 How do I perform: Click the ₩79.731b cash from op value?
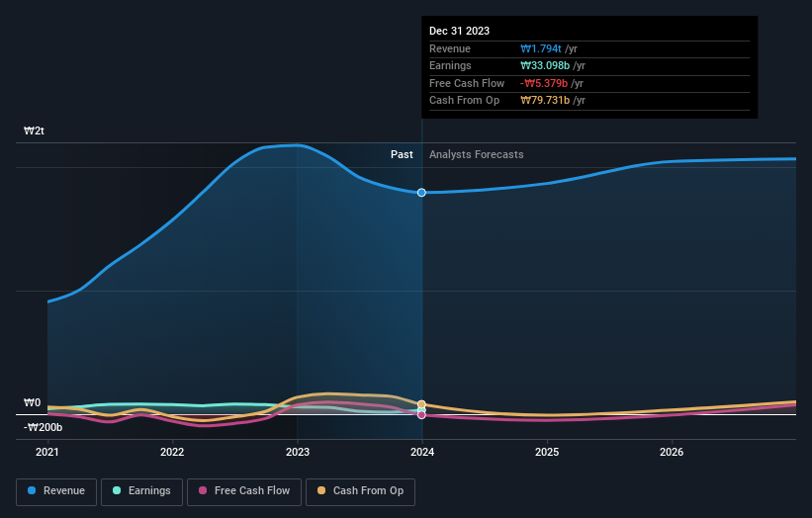pyautogui.click(x=545, y=101)
